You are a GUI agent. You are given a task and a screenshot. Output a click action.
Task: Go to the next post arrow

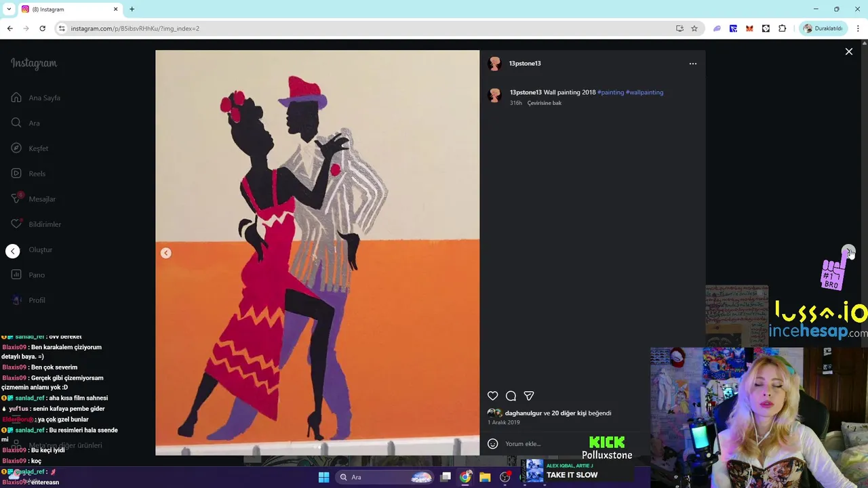pos(848,251)
